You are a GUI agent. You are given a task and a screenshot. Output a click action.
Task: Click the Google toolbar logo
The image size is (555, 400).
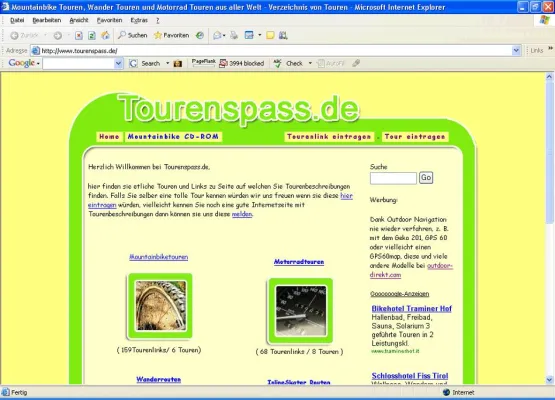(x=22, y=63)
